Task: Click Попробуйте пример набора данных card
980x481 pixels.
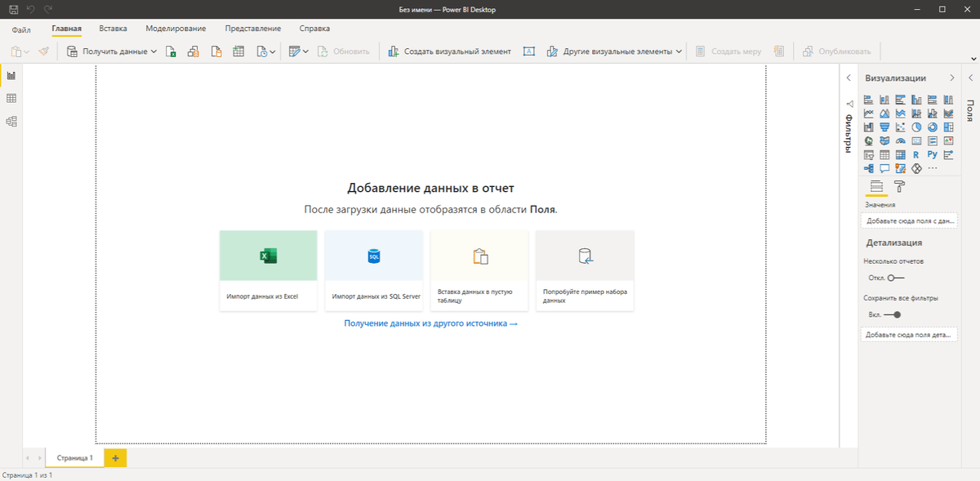Action: (585, 270)
